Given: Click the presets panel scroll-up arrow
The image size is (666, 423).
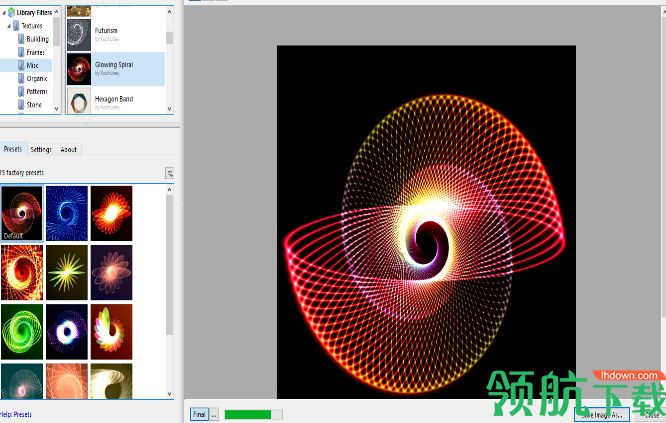Looking at the screenshot, I should point(169,189).
